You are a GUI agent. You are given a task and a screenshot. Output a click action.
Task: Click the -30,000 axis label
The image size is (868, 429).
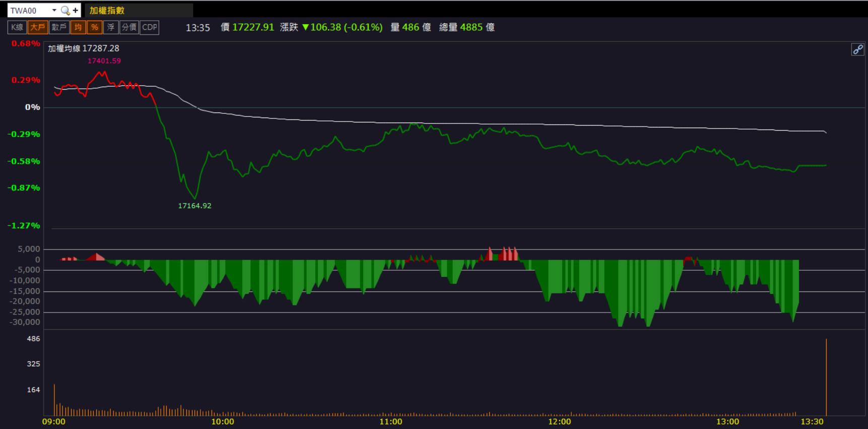tap(25, 322)
